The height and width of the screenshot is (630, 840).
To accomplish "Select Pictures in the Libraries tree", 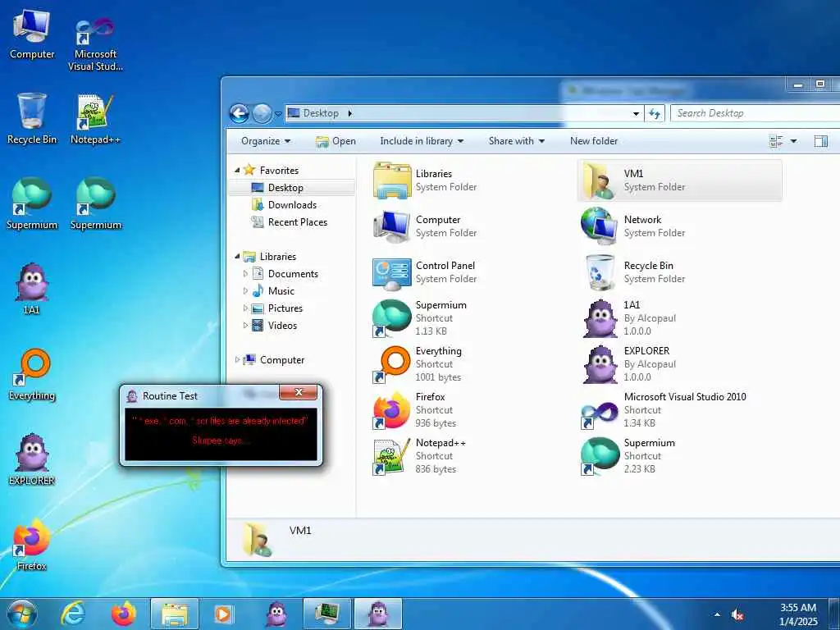I will [285, 308].
